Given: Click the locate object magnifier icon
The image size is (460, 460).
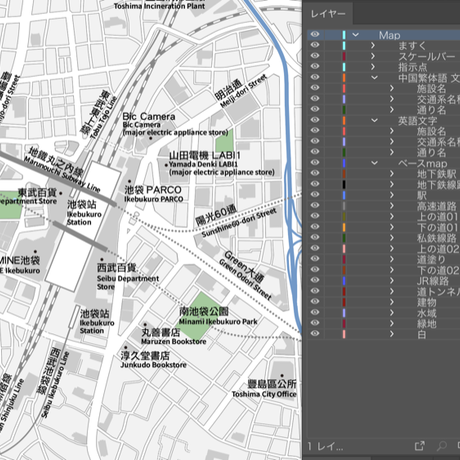Looking at the screenshot, I should click(441, 446).
